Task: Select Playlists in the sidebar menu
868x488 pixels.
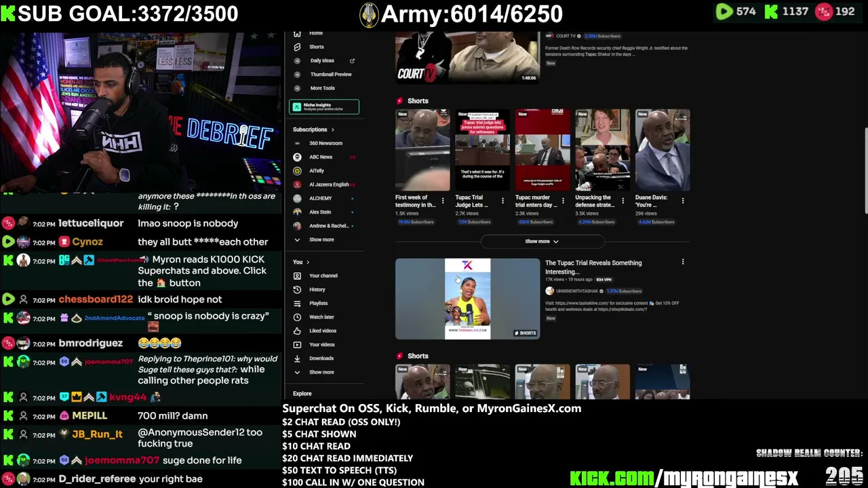Action: (x=319, y=303)
